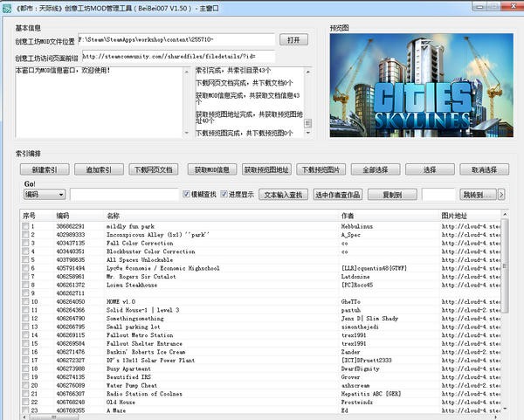524x420 pixels.
Task: Check the box for row 5 All Spaces Unlockable
Action: [x=25, y=259]
